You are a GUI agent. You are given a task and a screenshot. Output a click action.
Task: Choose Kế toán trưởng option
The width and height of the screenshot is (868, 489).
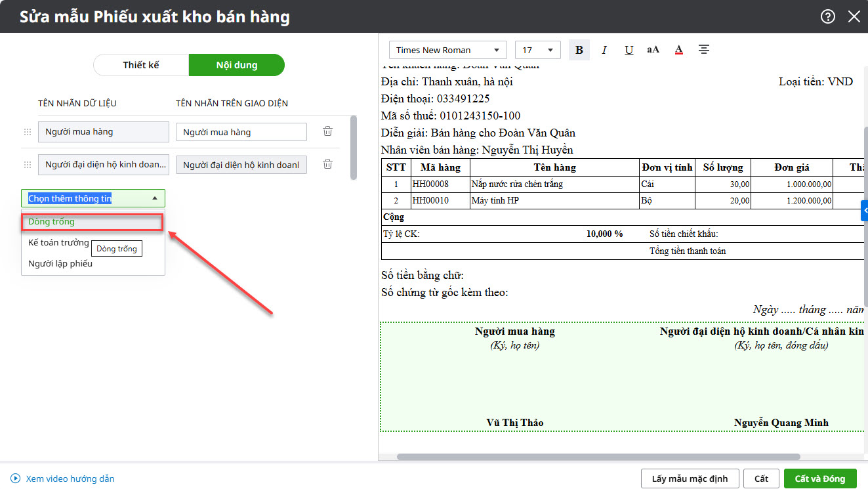[58, 243]
